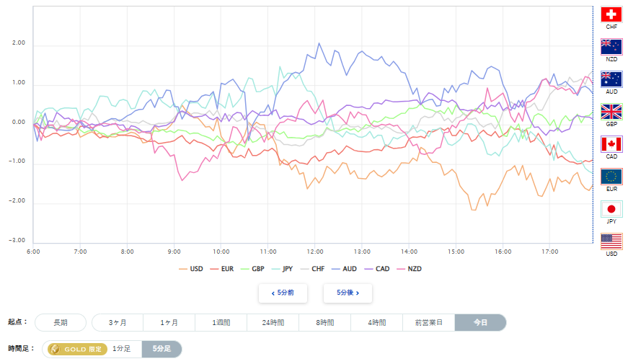This screenshot has width=628, height=364.
Task: Click the 起点 label
Action: coord(17,322)
